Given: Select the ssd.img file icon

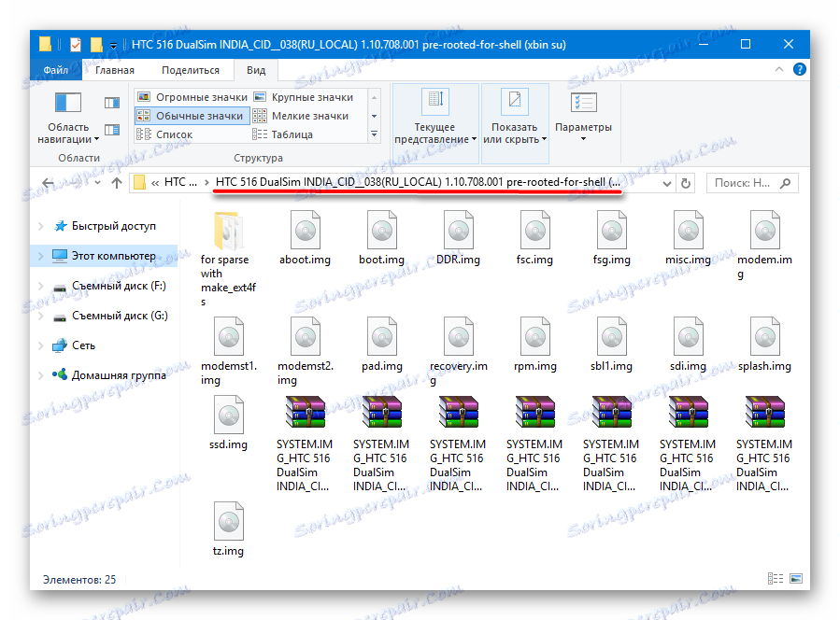Looking at the screenshot, I should pyautogui.click(x=228, y=415).
